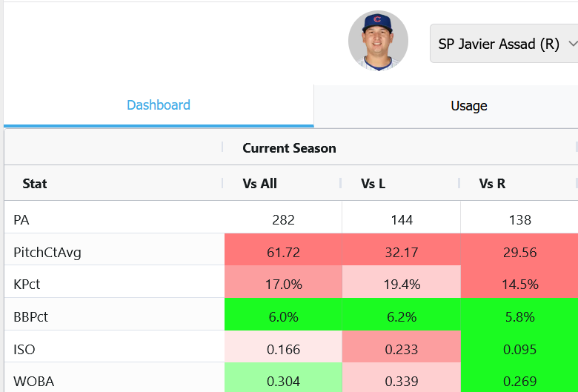
Task: Select the KPct 14.5% Vs R cell
Action: (519, 285)
